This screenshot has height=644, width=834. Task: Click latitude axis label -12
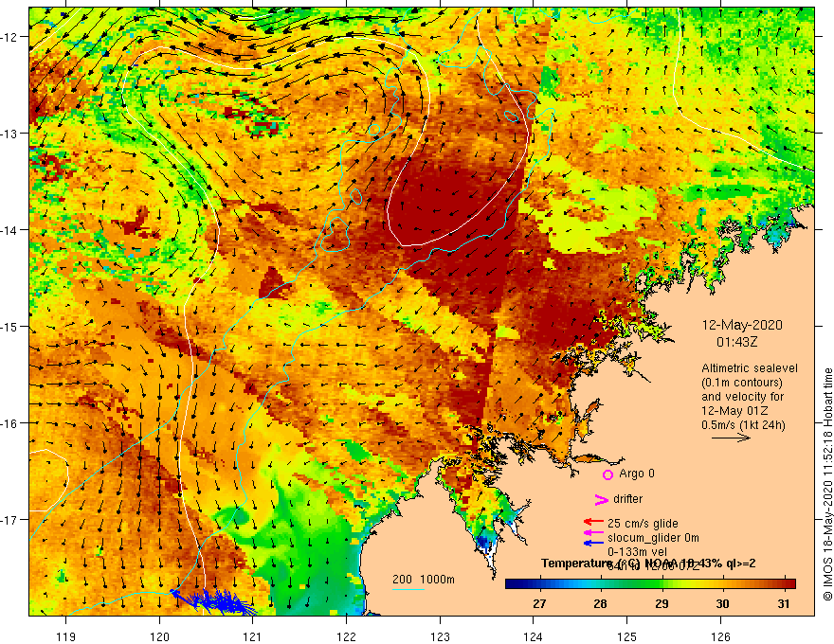[9, 37]
